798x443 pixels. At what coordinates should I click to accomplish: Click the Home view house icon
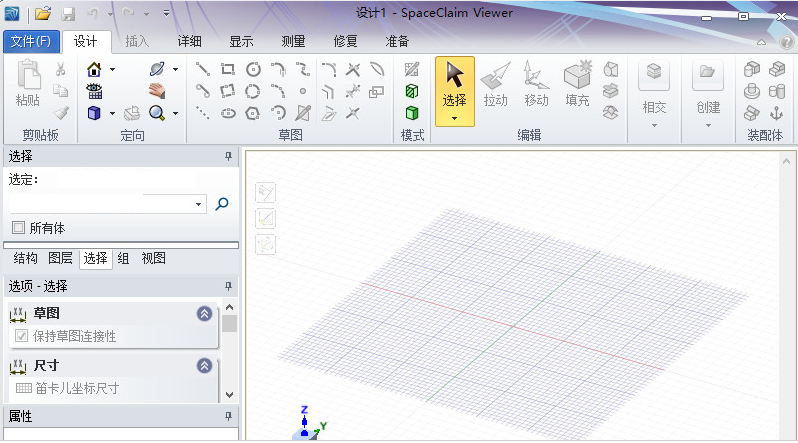[x=94, y=69]
